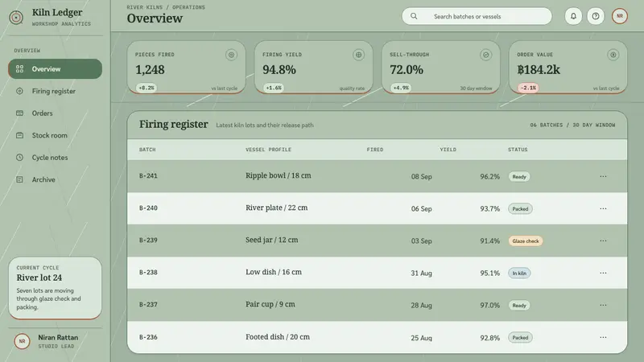Image resolution: width=644 pixels, height=362 pixels.
Task: Click the Stock room box icon
Action: pos(19,135)
